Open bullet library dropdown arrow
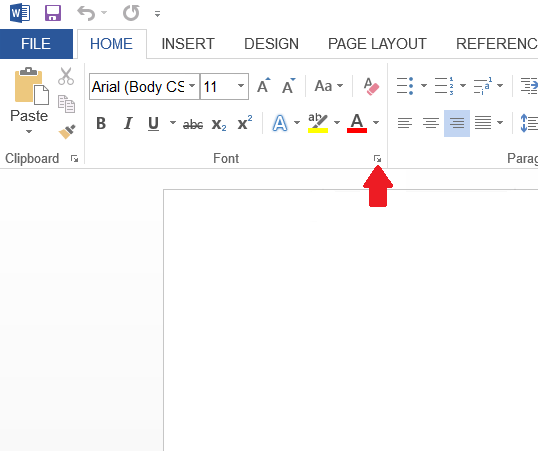The image size is (538, 451). coord(424,86)
